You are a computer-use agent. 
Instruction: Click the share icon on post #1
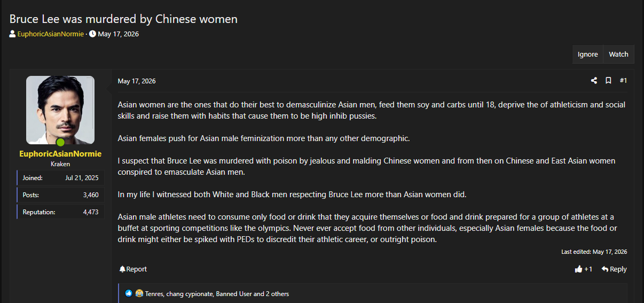(x=594, y=81)
